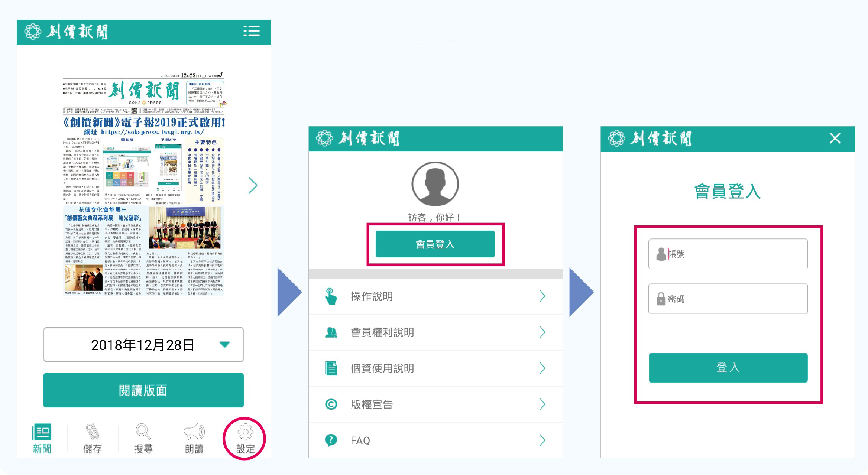
Task: Click the FAQ question mark icon
Action: point(331,440)
